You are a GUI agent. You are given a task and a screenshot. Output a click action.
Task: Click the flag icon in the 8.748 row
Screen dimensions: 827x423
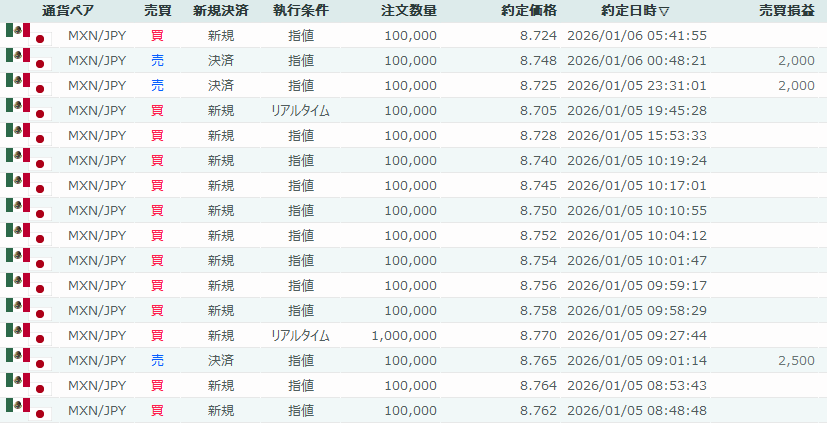(28, 60)
